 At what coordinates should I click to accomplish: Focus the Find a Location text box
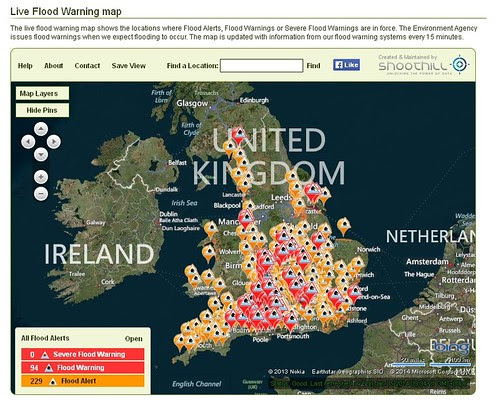point(262,66)
